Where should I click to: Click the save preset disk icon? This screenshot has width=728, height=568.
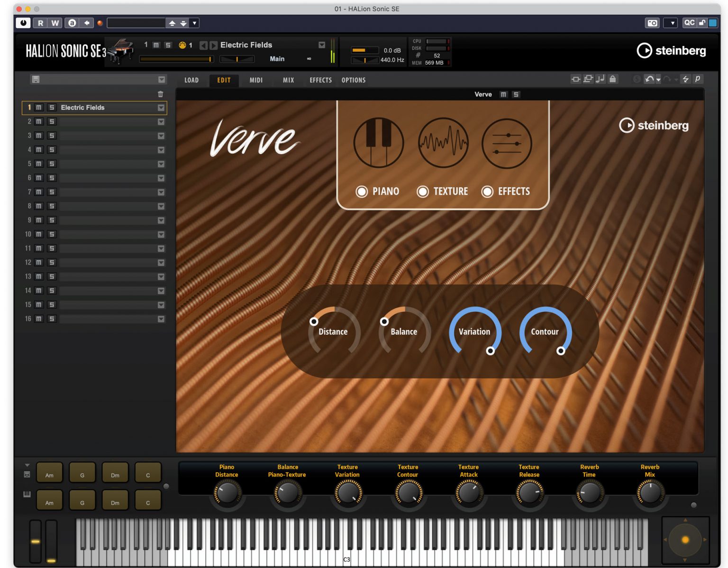coord(36,79)
